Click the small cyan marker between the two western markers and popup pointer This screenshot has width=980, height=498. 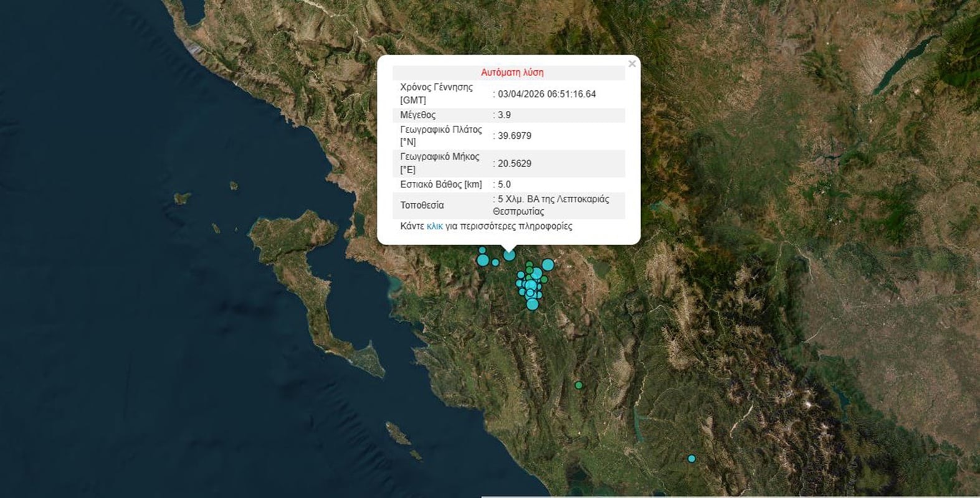point(495,263)
